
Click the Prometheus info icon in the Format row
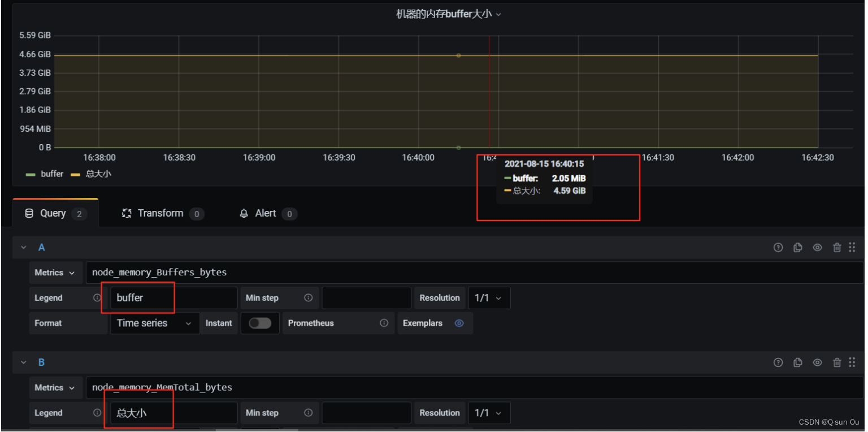pos(384,323)
